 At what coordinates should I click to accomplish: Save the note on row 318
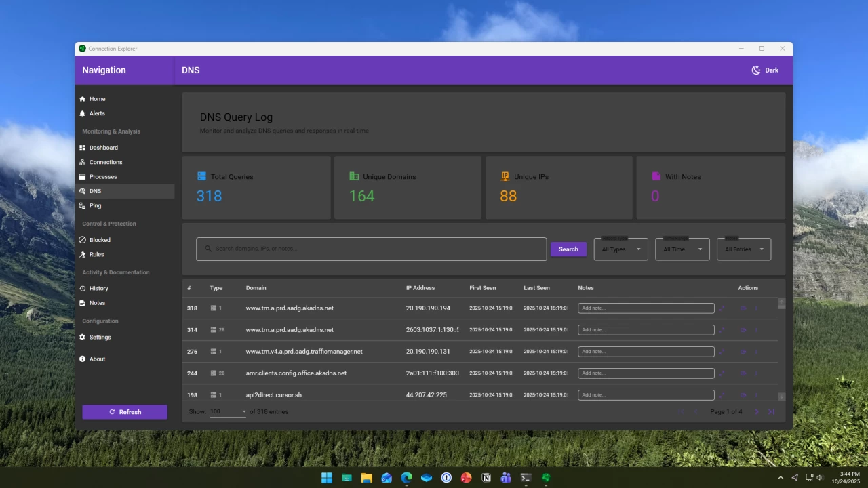point(722,308)
